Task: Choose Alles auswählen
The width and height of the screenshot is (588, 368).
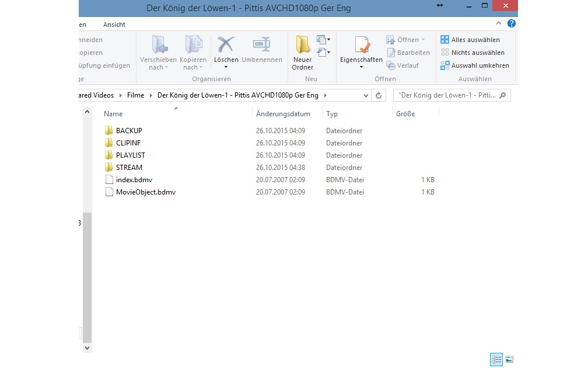Action: click(x=470, y=40)
